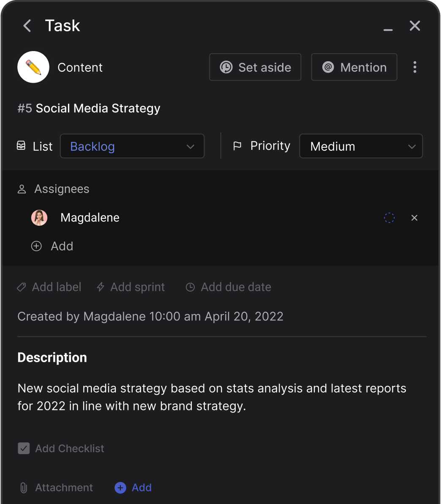This screenshot has height=504, width=441.
Task: Open the three-dot more options menu
Action: click(x=415, y=67)
